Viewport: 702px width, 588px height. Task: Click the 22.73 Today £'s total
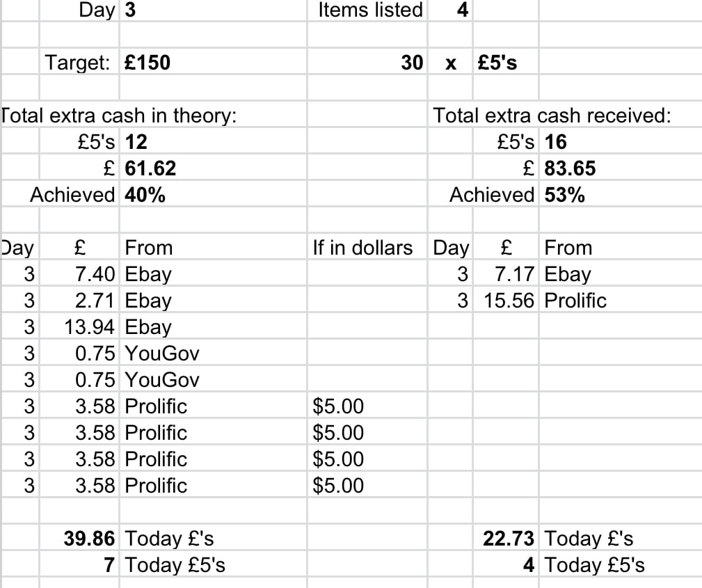509,538
